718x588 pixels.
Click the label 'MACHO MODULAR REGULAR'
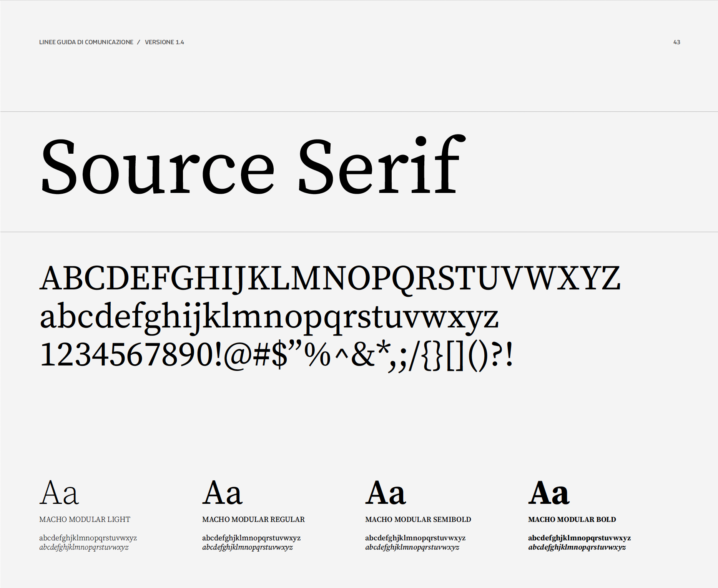coord(253,520)
